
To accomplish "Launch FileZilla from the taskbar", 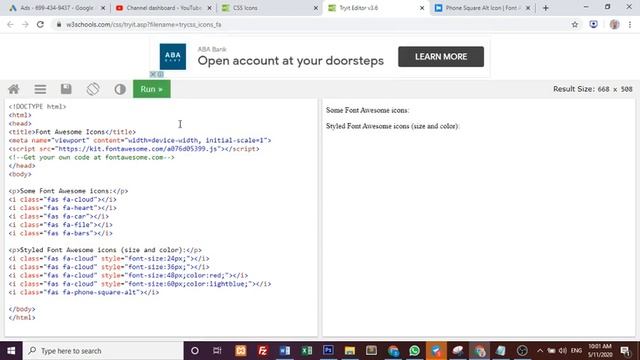I will (x=263, y=351).
